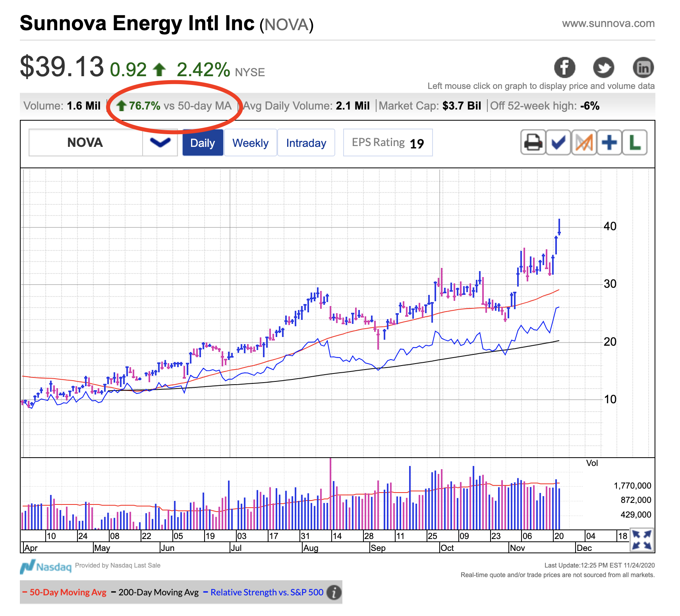Click the 20 price axis label
Screen dimensions: 680x616
pyautogui.click(x=610, y=342)
